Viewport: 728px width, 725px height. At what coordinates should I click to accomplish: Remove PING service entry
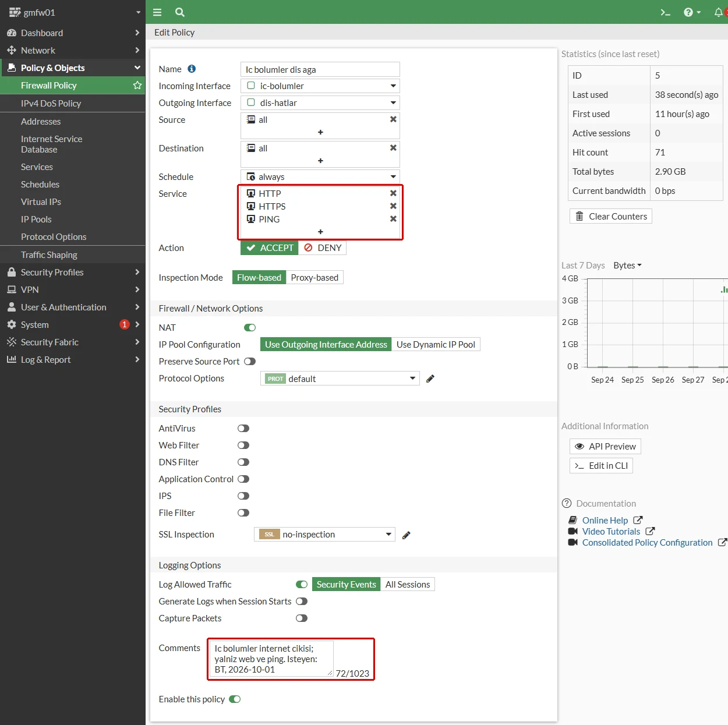tap(393, 219)
